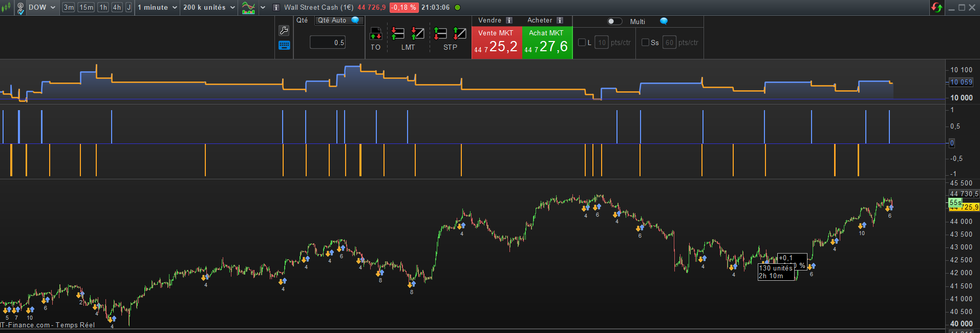Screen dimensions: 980x333
Task: Open the Wall Street Cash info icon
Action: [276, 8]
